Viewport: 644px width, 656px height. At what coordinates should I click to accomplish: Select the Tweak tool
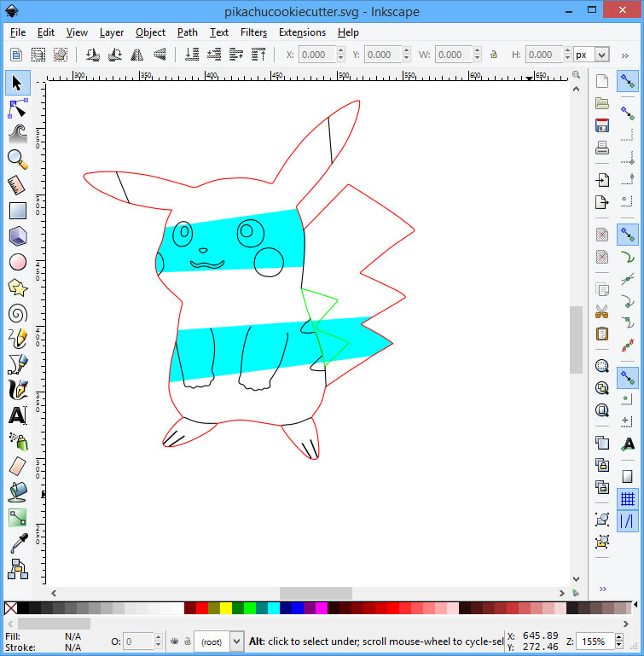(x=18, y=134)
